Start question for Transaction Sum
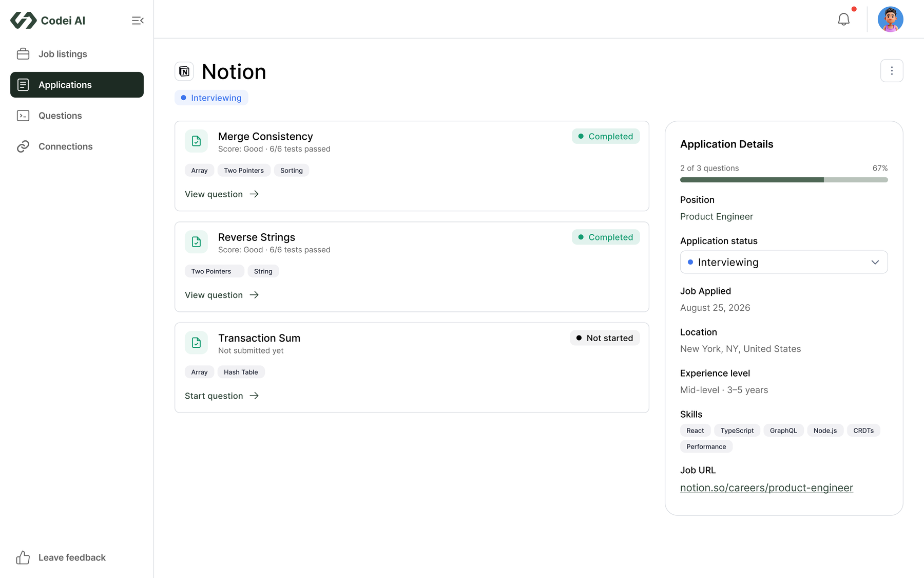 tap(222, 396)
